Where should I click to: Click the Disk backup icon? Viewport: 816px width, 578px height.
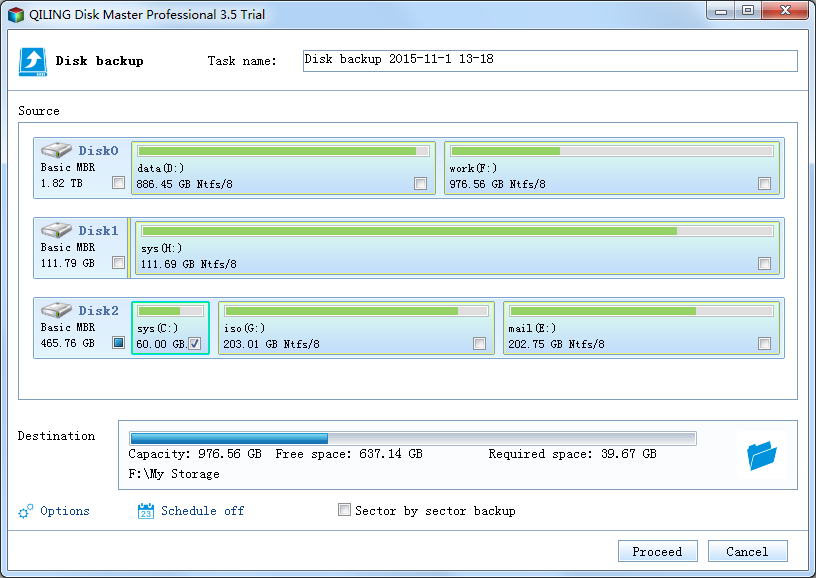[33, 61]
